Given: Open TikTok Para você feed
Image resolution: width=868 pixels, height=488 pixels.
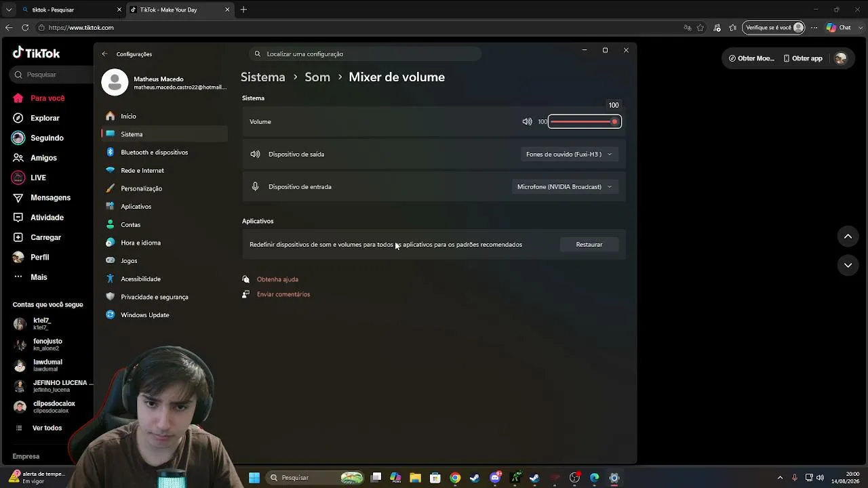Looking at the screenshot, I should point(39,98).
